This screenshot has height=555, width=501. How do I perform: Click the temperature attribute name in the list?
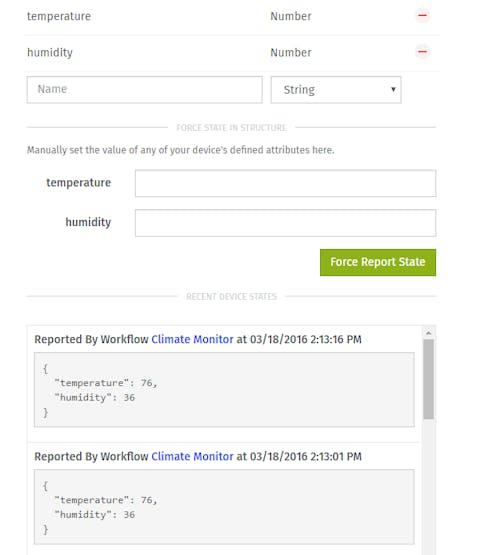coord(59,16)
